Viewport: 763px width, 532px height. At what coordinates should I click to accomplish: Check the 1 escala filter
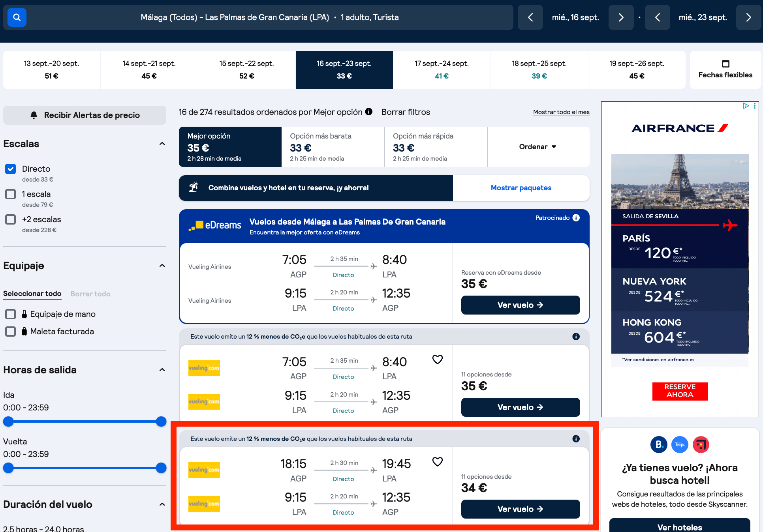[x=11, y=194]
